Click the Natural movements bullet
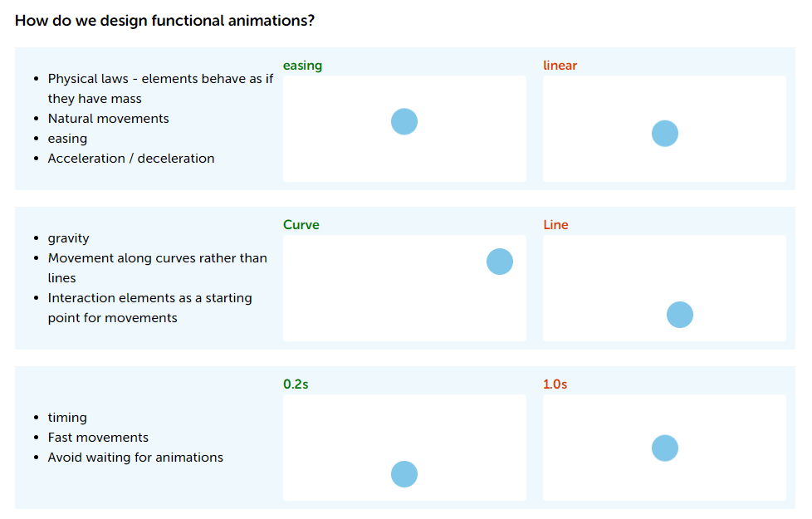Image resolution: width=812 pixels, height=519 pixels. point(108,119)
